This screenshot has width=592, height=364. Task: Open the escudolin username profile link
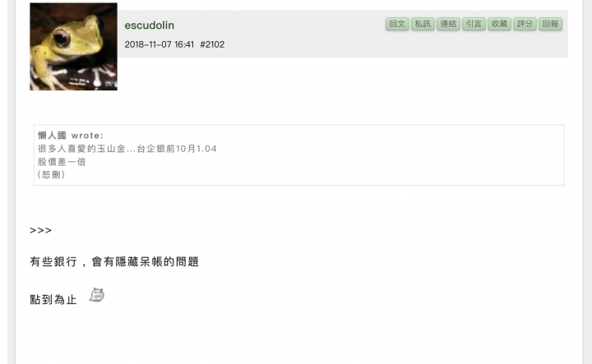click(x=150, y=25)
